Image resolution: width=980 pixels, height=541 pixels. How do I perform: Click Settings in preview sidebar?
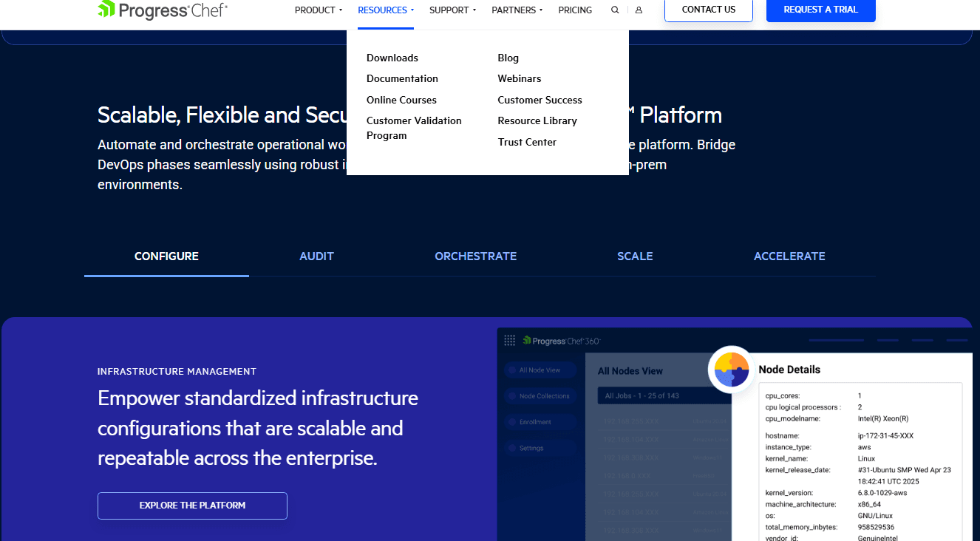540,448
